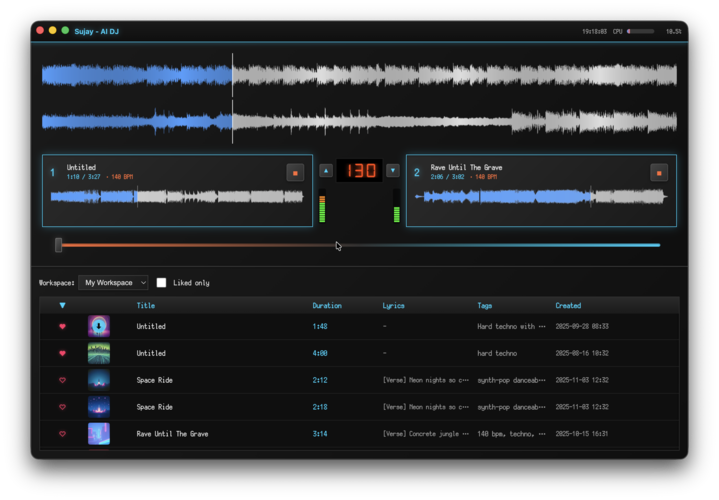Like the Rave Until The Grave track

(x=62, y=433)
